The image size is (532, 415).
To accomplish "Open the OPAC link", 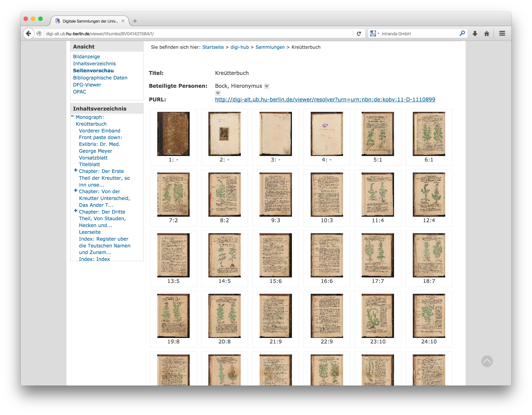I will pyautogui.click(x=79, y=92).
